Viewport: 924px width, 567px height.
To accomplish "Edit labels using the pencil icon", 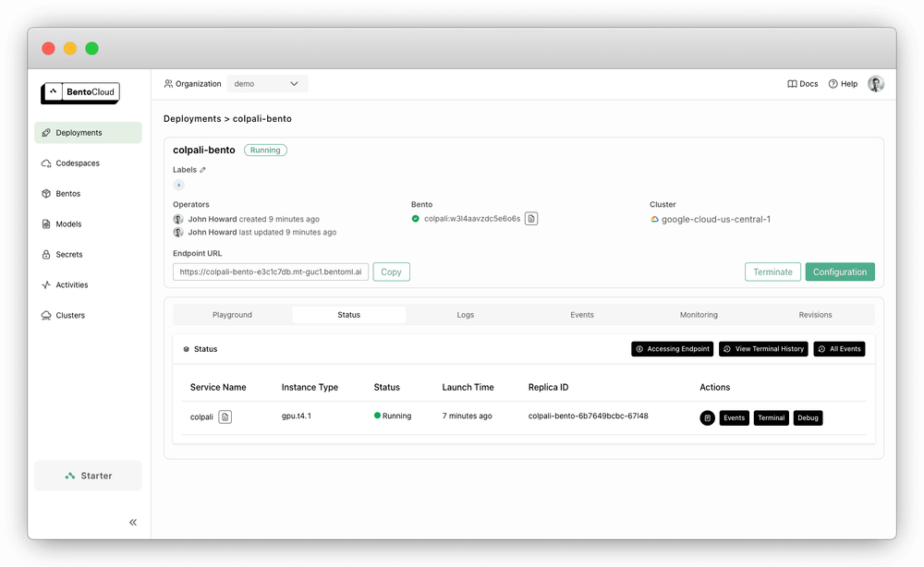I will (204, 169).
